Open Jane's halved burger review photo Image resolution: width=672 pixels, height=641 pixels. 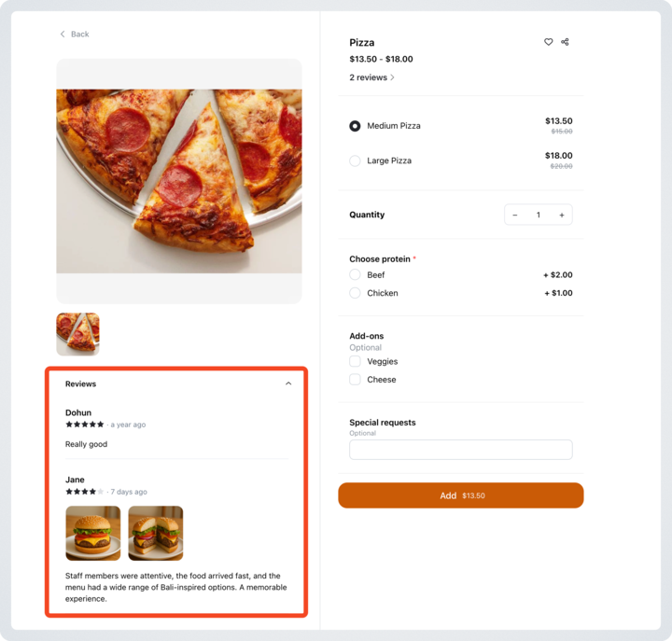(156, 533)
